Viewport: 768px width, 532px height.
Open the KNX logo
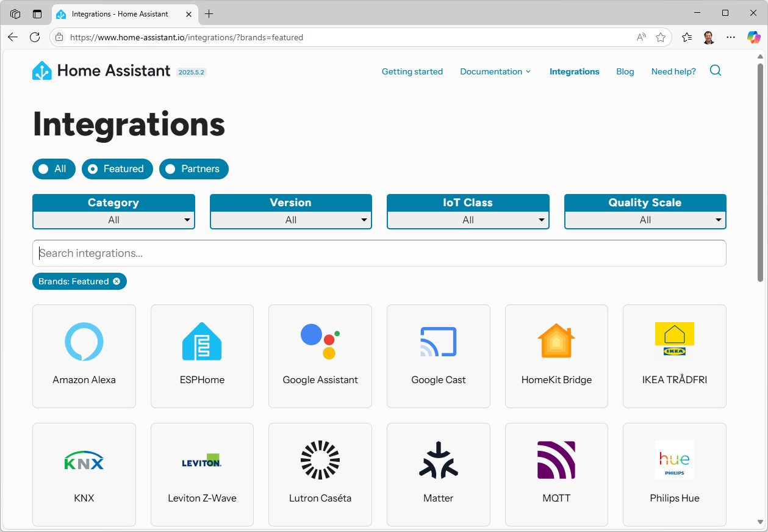pos(84,460)
